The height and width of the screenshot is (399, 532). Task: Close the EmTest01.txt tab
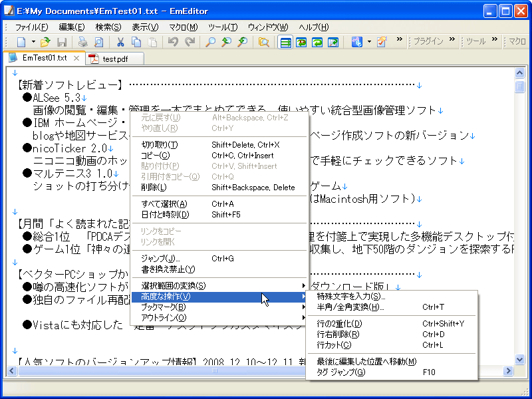76,59
